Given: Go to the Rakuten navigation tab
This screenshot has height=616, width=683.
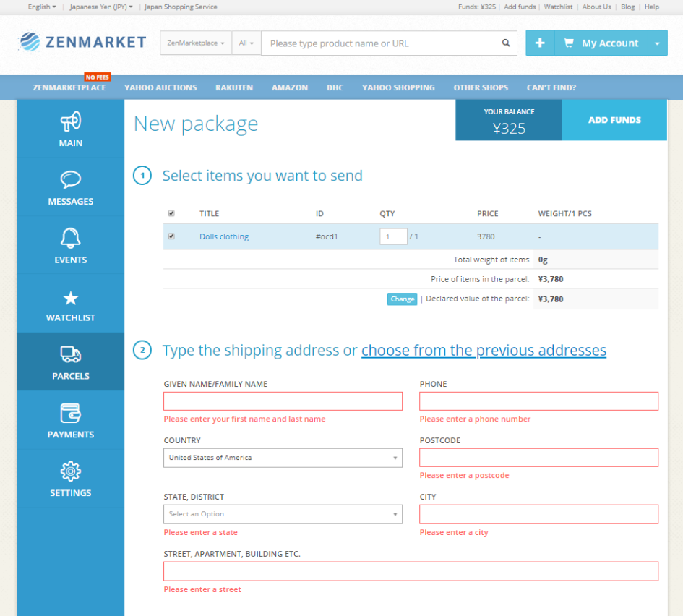Looking at the screenshot, I should coord(234,87).
